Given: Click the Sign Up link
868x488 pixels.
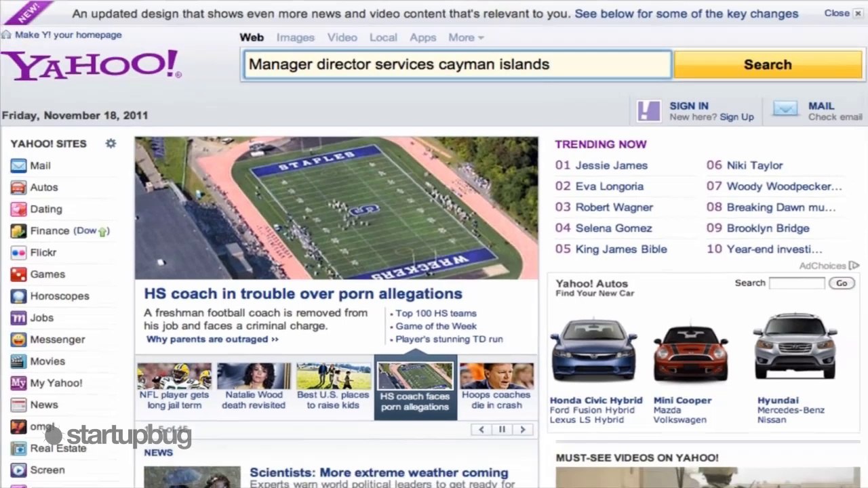Looking at the screenshot, I should [x=736, y=117].
